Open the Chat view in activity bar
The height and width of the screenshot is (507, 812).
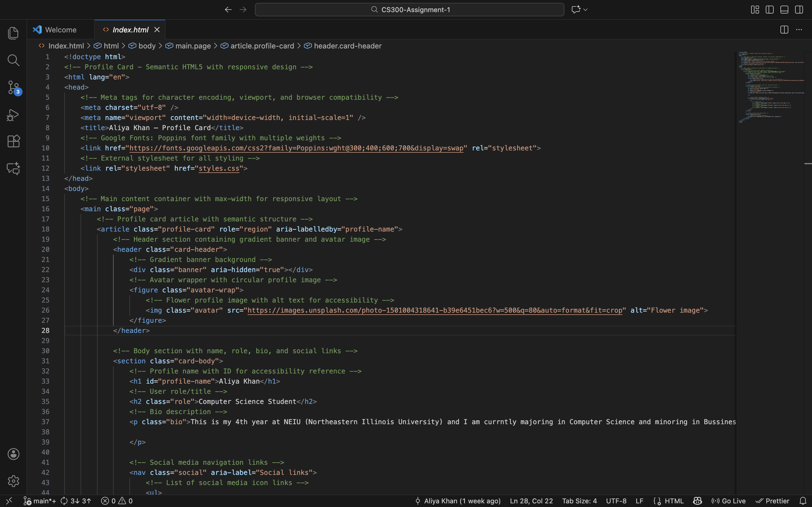[x=13, y=168]
